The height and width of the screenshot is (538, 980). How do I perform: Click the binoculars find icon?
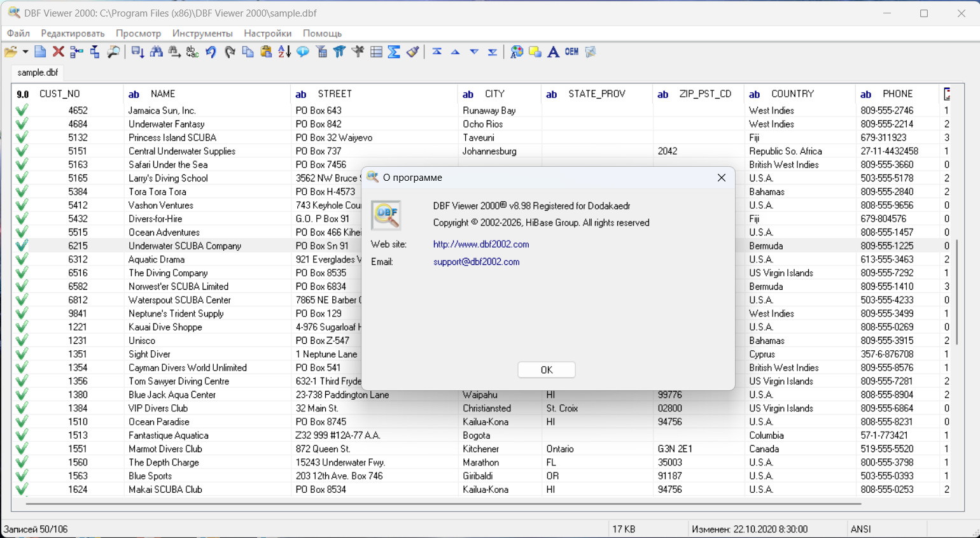[156, 52]
